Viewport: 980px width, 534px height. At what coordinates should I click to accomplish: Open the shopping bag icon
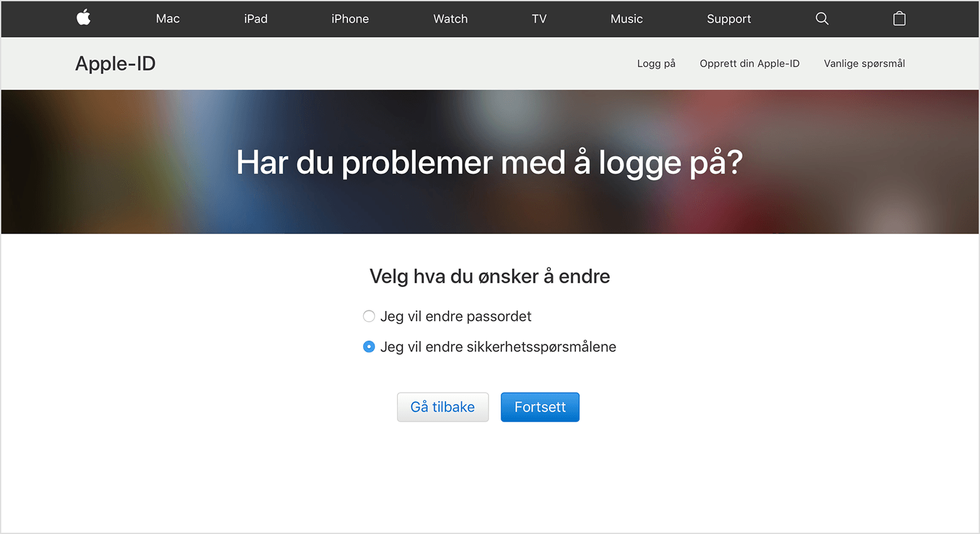coord(899,18)
